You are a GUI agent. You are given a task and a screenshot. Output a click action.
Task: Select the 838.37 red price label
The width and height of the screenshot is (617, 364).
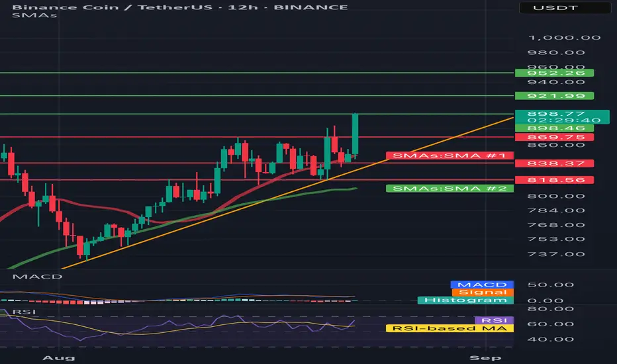[x=554, y=163]
